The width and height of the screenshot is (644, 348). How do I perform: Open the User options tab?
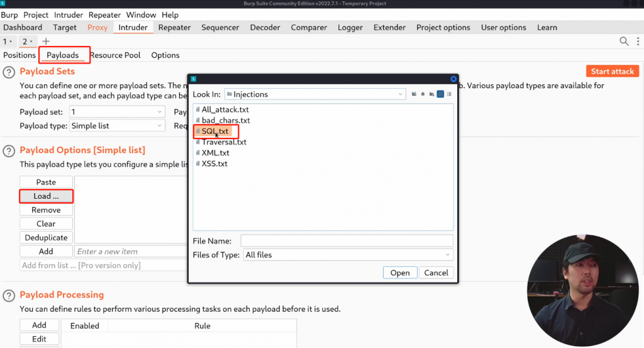point(504,28)
